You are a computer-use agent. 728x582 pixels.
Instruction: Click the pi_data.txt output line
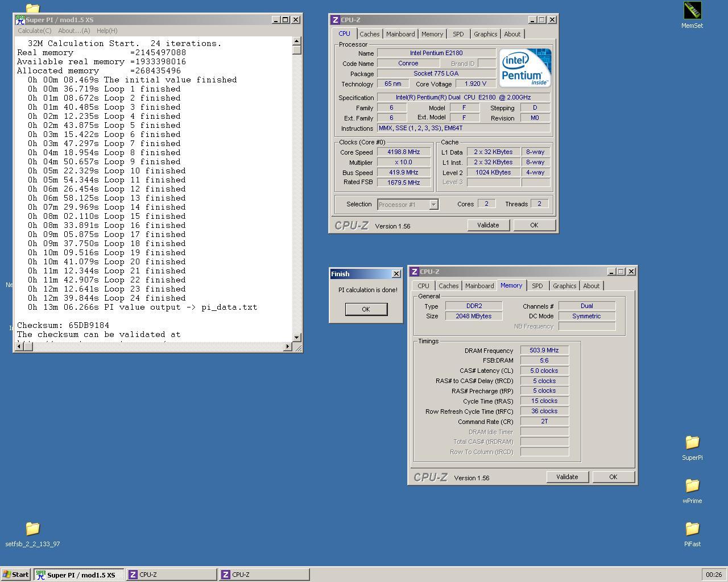143,307
